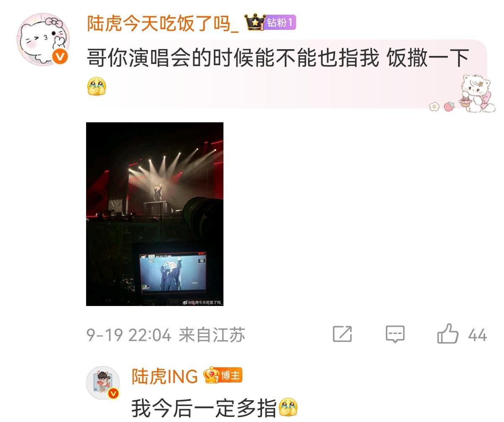This screenshot has width=504, height=422.
Task: Tap the timestamp 9-19 22:04
Action: [129, 335]
